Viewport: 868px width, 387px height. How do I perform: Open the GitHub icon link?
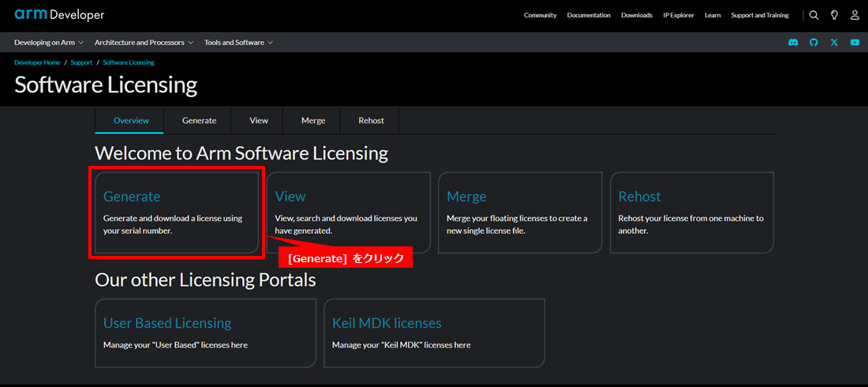pyautogui.click(x=814, y=42)
